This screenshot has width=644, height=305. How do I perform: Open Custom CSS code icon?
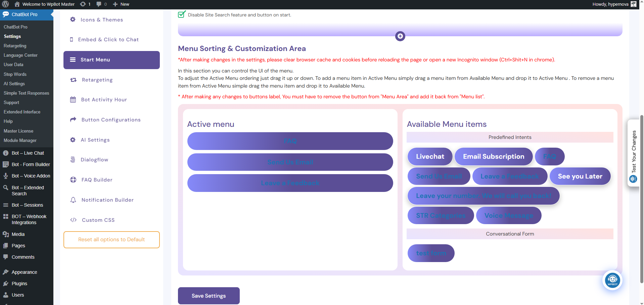(73, 220)
